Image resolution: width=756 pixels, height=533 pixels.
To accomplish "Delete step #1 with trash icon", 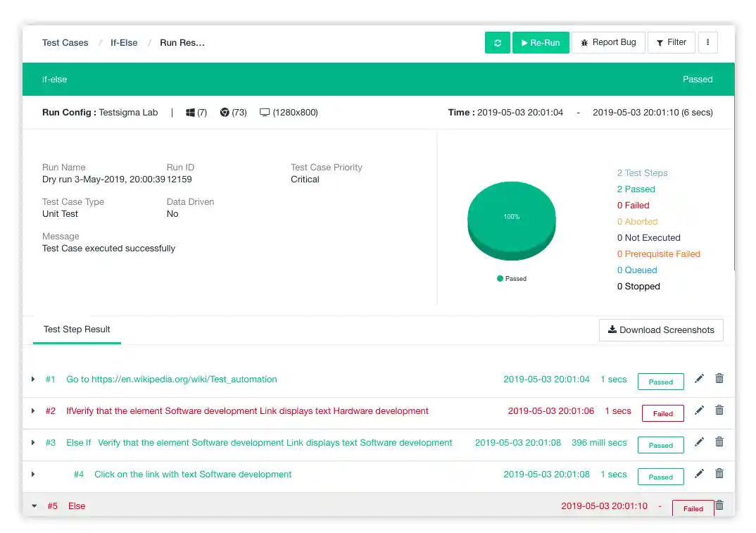I will point(719,379).
